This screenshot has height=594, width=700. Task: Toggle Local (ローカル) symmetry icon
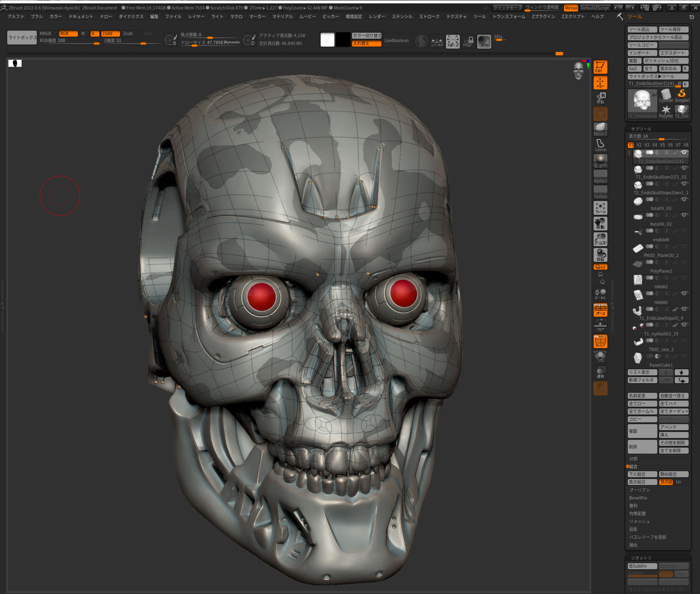point(600,294)
